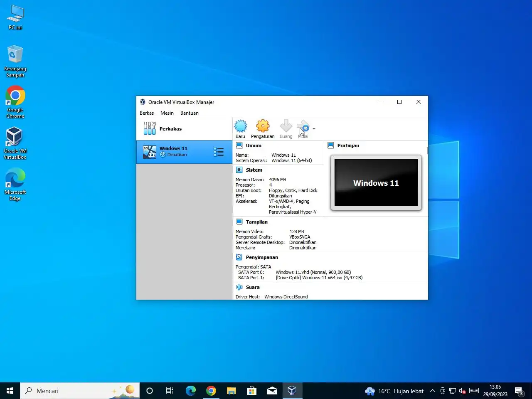Select the Perkakas tools icon

pyautogui.click(x=150, y=128)
